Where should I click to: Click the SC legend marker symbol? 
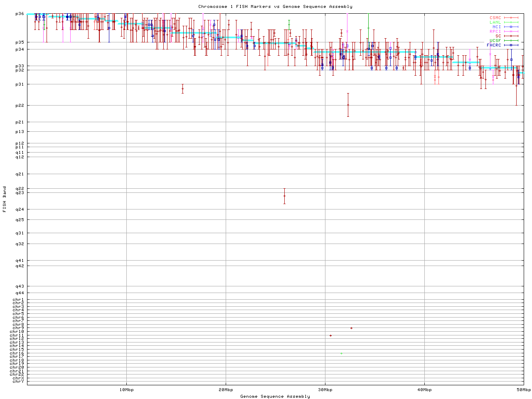point(511,36)
